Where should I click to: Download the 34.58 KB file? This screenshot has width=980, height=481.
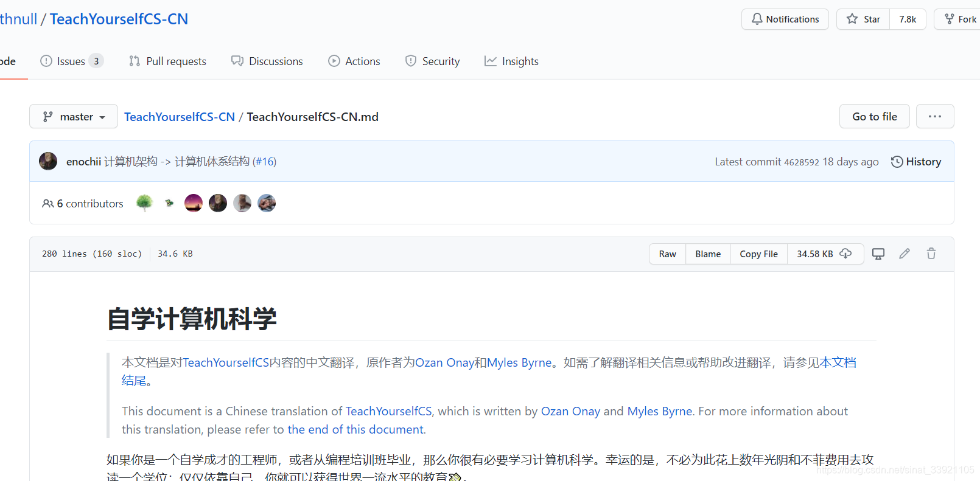click(825, 254)
